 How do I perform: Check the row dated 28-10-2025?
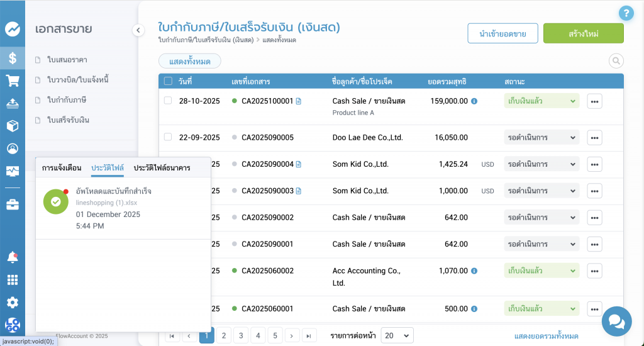168,101
